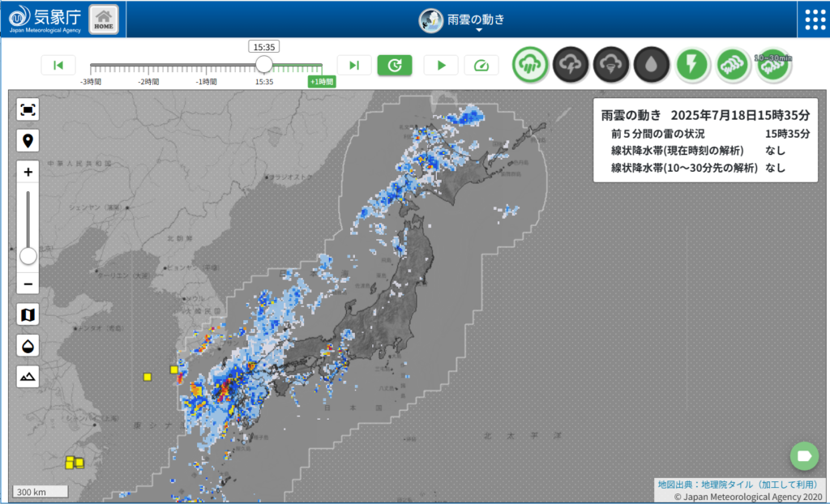830x504 pixels.
Task: Open the animation speed gauge control
Action: 481,66
